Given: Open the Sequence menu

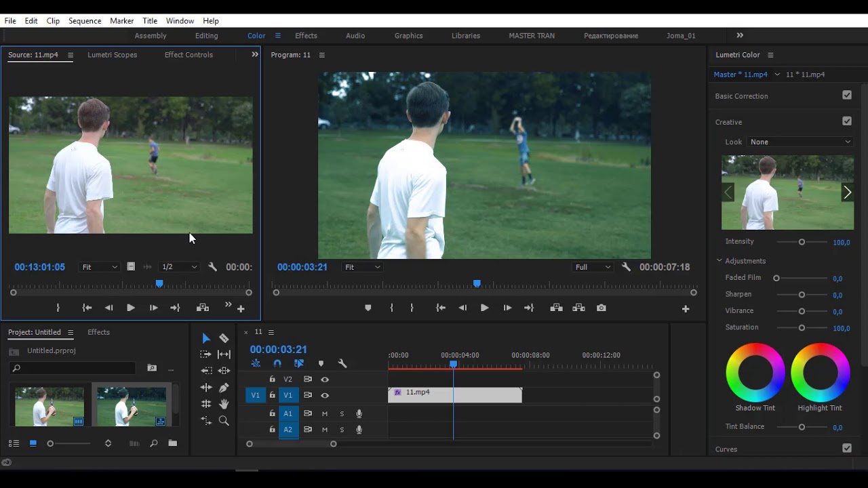Looking at the screenshot, I should coord(85,21).
